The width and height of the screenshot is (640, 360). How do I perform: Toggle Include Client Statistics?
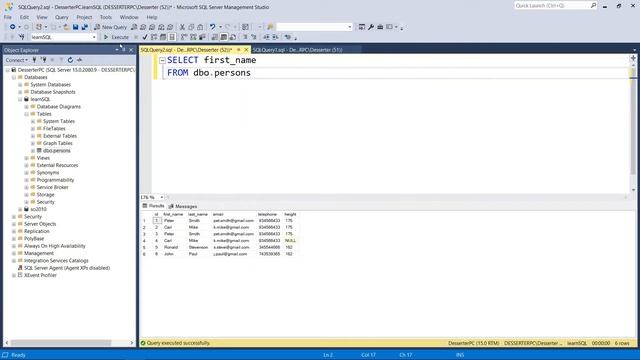point(202,37)
